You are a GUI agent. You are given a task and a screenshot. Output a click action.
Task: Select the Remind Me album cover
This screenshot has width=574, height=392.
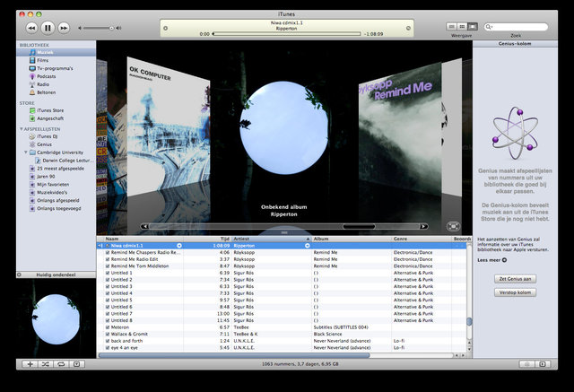click(x=400, y=128)
